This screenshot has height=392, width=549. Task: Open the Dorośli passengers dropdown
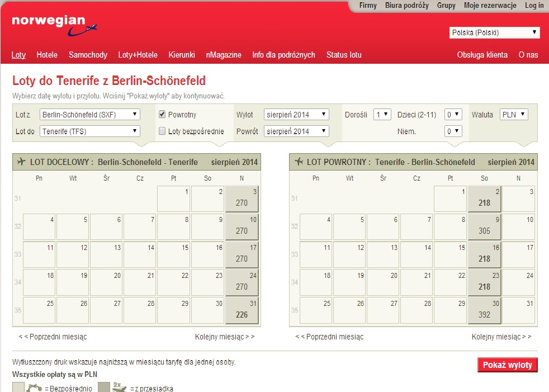tap(382, 115)
